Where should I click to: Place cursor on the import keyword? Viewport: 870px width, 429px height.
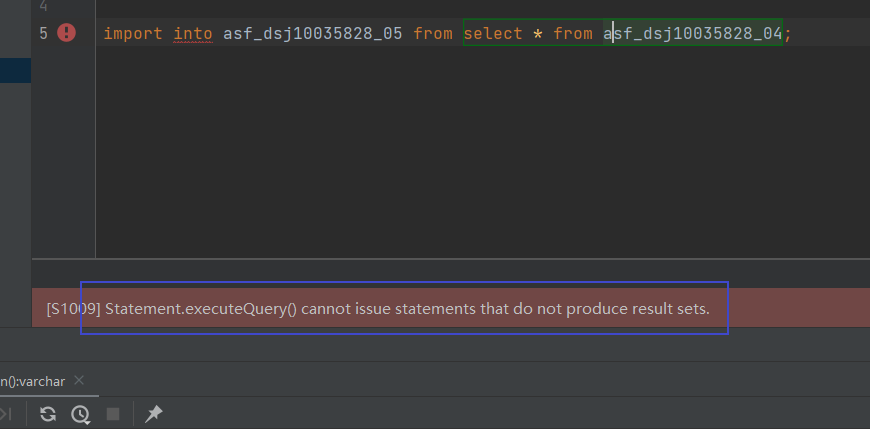click(x=133, y=34)
